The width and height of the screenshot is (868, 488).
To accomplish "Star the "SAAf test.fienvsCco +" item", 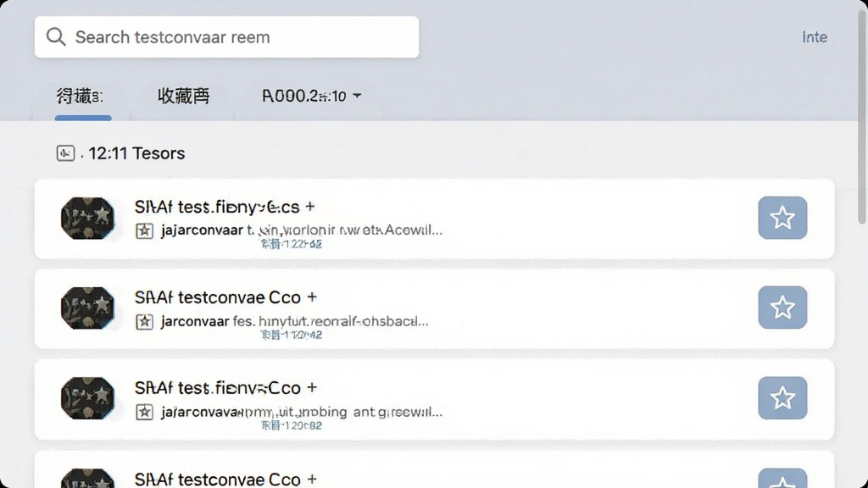I will pyautogui.click(x=782, y=398).
